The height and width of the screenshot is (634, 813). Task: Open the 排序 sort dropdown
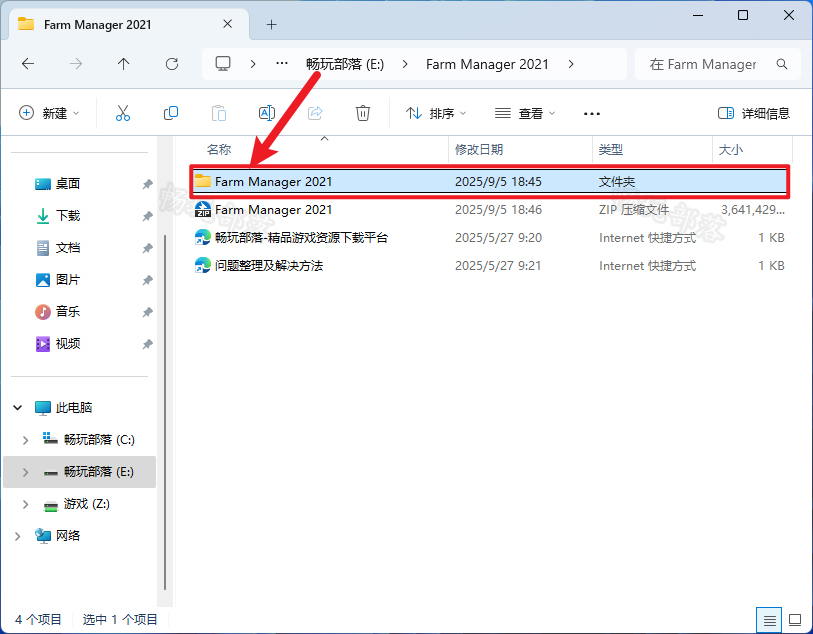point(436,113)
